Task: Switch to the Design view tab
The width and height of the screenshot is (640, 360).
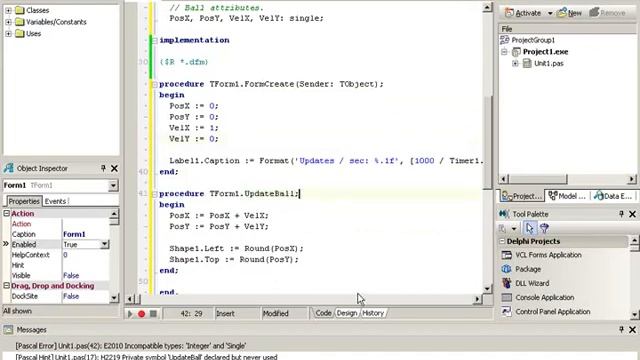Action: (347, 313)
